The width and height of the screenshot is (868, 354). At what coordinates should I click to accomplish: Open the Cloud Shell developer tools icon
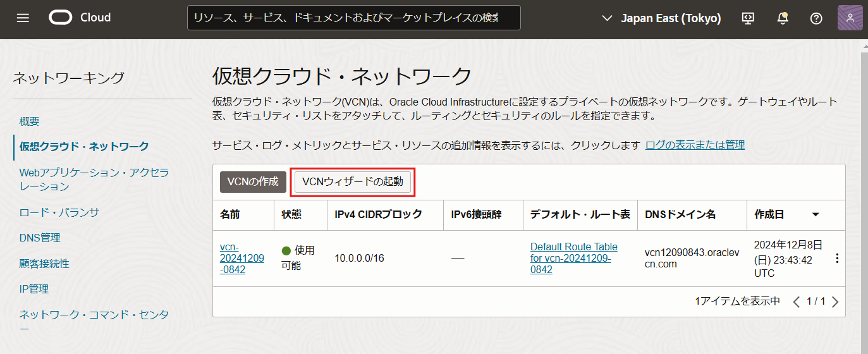749,18
